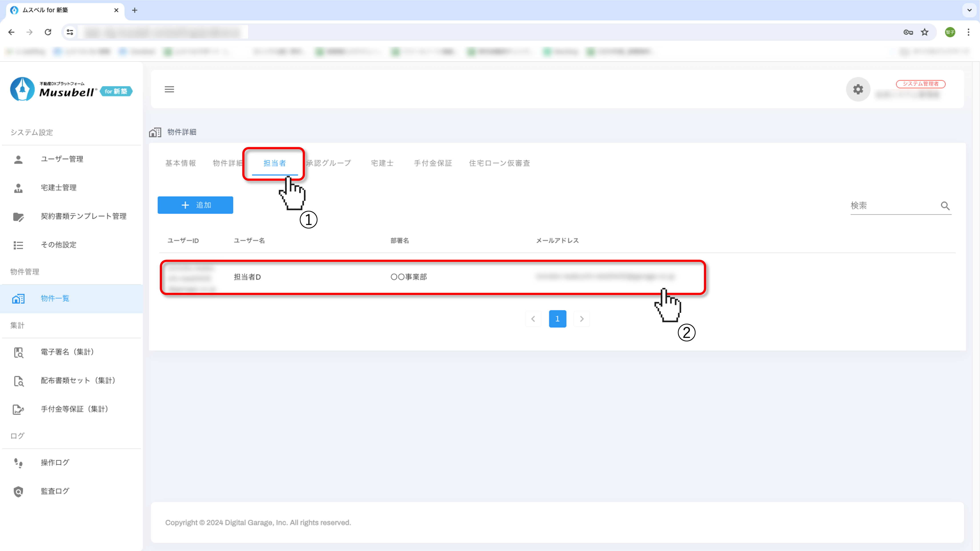Switch to the 宅建士 tab
The height and width of the screenshot is (551, 980).
[x=382, y=163]
